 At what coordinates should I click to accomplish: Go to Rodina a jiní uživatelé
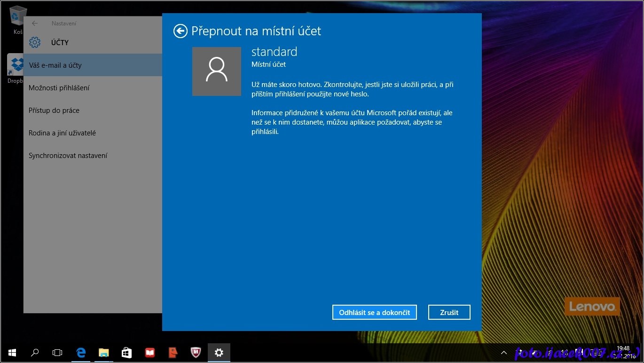(62, 133)
